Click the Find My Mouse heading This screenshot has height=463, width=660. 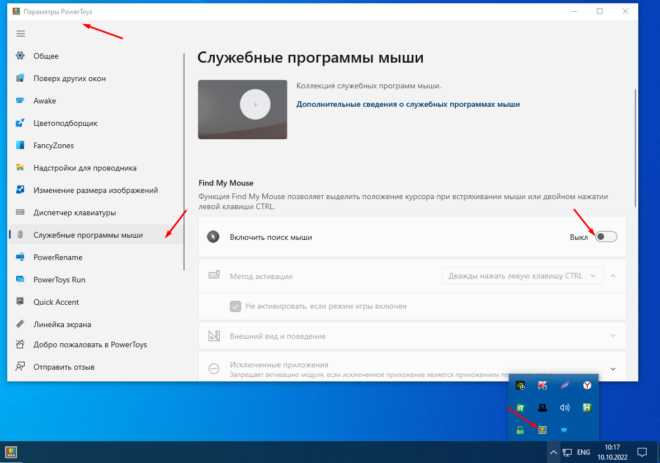pyautogui.click(x=226, y=183)
